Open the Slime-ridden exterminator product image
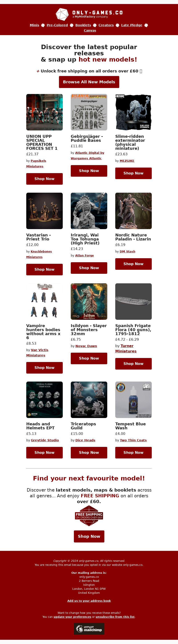 [133, 112]
